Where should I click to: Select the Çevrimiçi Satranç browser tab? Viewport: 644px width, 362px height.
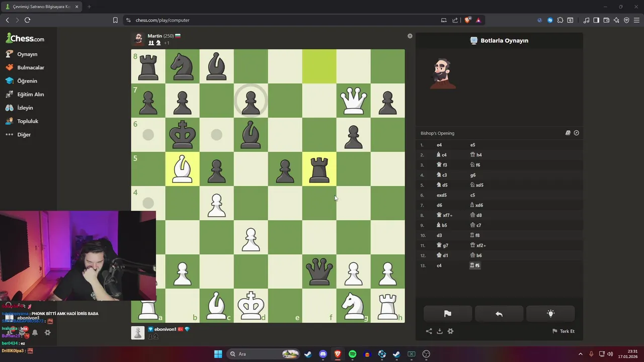[41, 7]
